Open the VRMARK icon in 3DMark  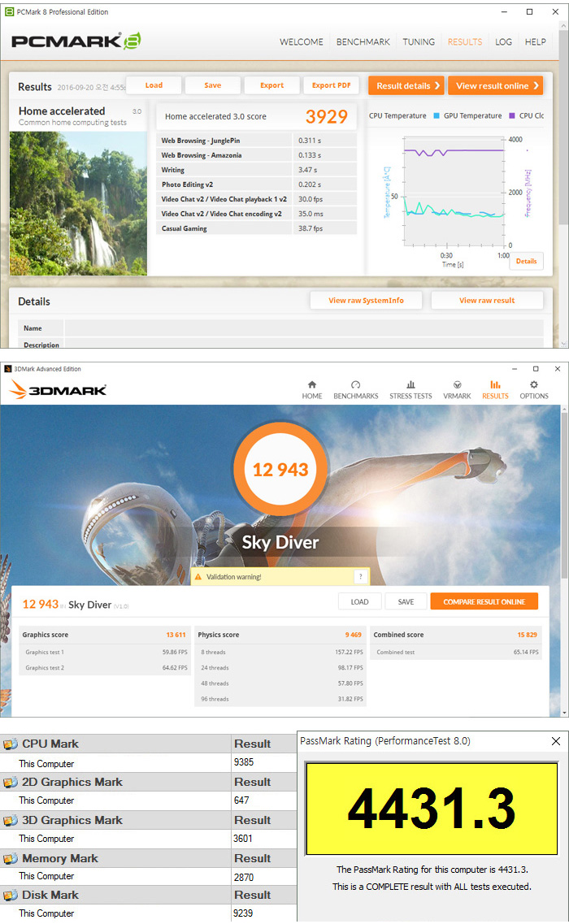click(457, 384)
